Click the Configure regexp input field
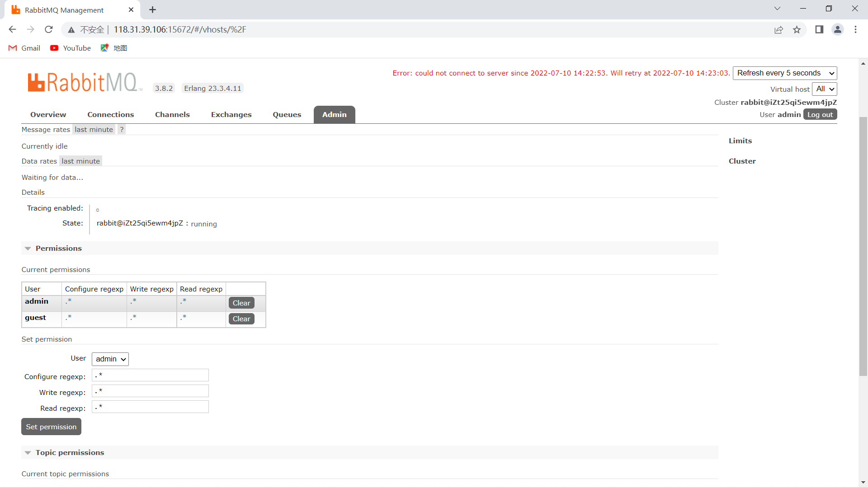 tap(150, 375)
